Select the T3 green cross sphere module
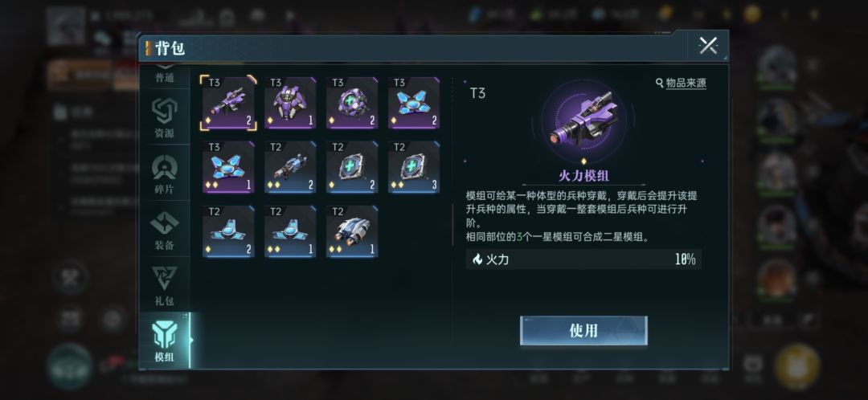 tap(352, 103)
